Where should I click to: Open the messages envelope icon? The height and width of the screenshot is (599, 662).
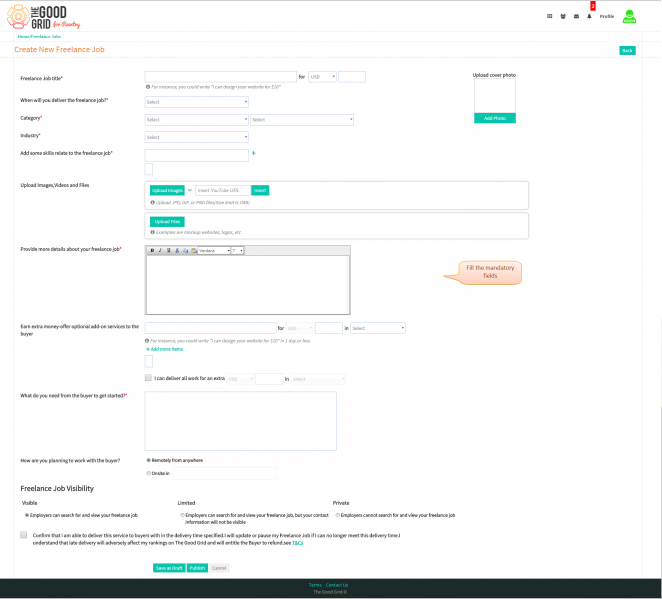[576, 16]
